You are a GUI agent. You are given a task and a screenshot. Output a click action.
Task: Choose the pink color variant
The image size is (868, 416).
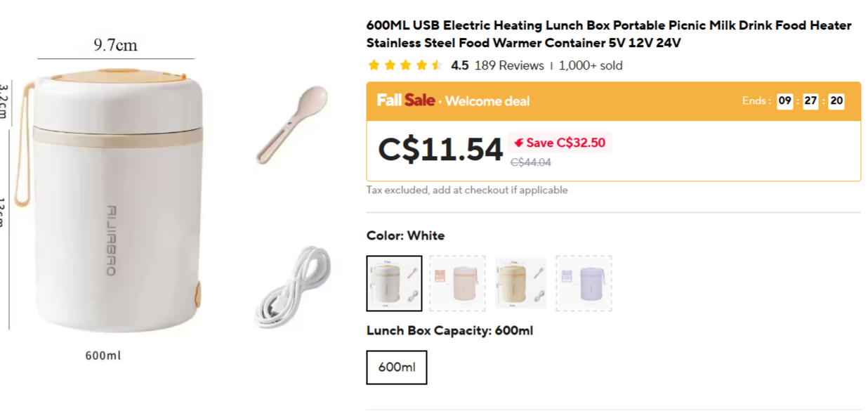457,283
